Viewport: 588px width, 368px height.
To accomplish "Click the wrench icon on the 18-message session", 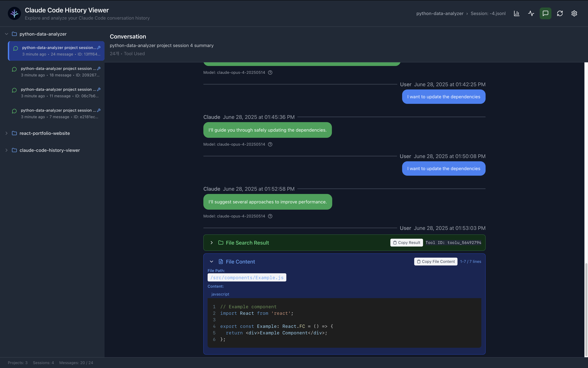I will [99, 68].
